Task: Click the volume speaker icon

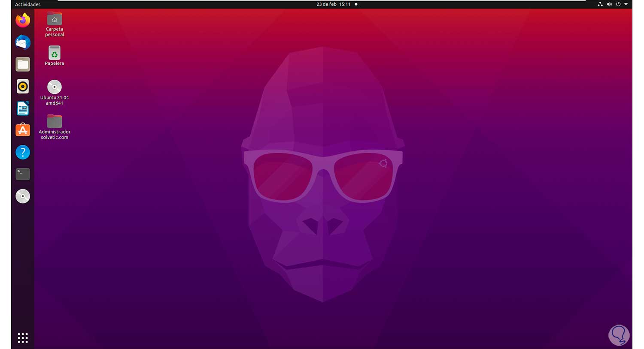Action: [x=609, y=4]
